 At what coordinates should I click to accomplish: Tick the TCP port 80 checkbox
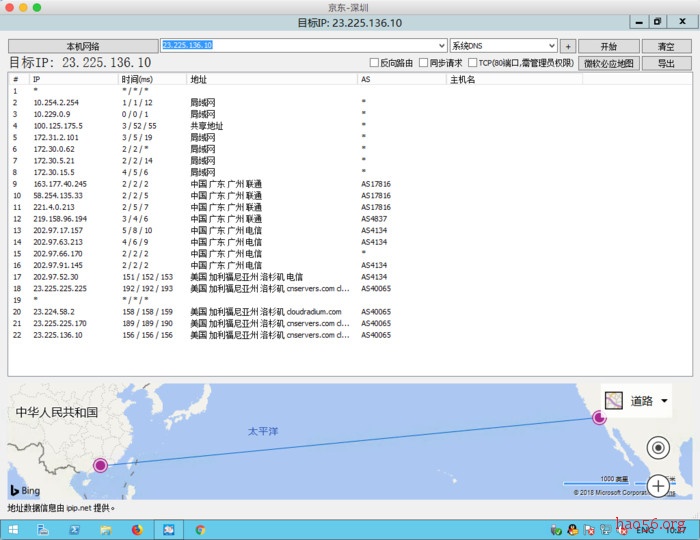pos(472,62)
